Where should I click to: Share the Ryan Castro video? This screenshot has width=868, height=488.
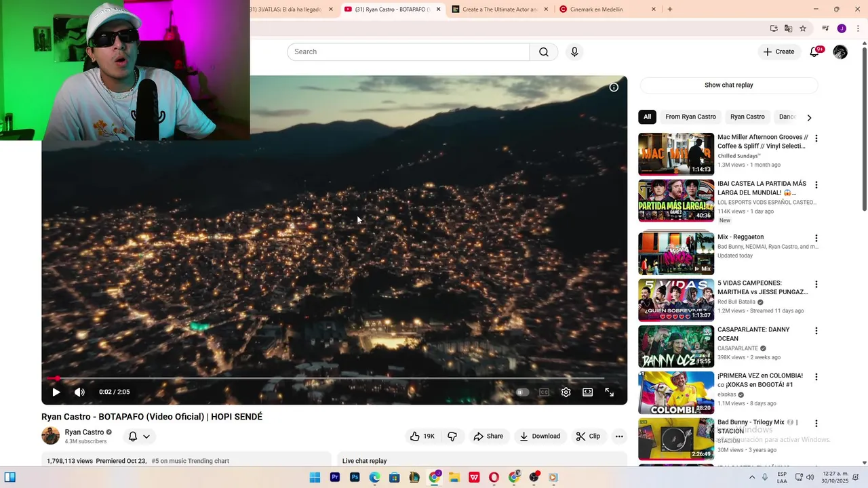click(x=488, y=436)
